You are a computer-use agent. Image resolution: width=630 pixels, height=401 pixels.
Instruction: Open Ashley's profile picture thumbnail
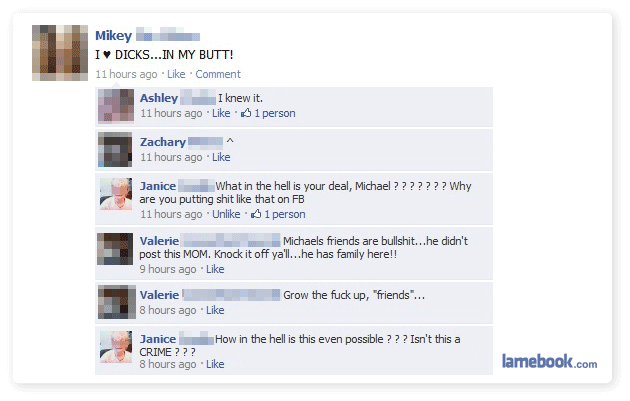point(116,106)
